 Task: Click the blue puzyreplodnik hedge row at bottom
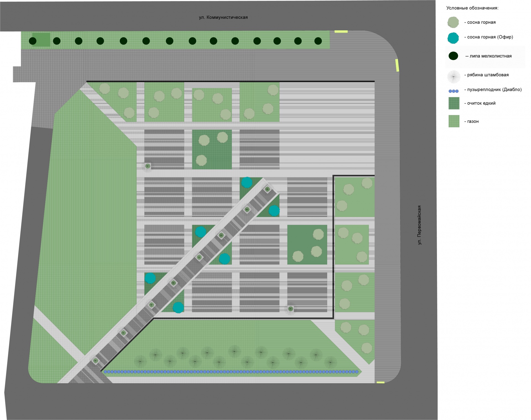click(232, 372)
